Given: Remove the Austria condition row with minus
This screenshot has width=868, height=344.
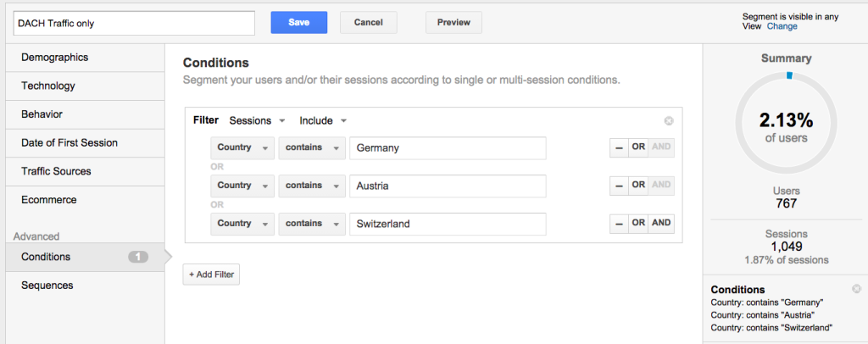Looking at the screenshot, I should (x=619, y=186).
